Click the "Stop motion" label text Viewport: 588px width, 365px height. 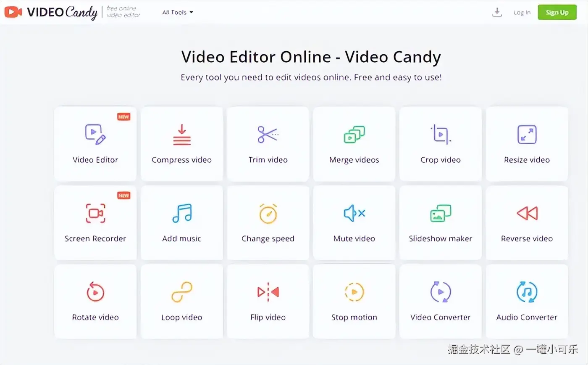pyautogui.click(x=354, y=317)
